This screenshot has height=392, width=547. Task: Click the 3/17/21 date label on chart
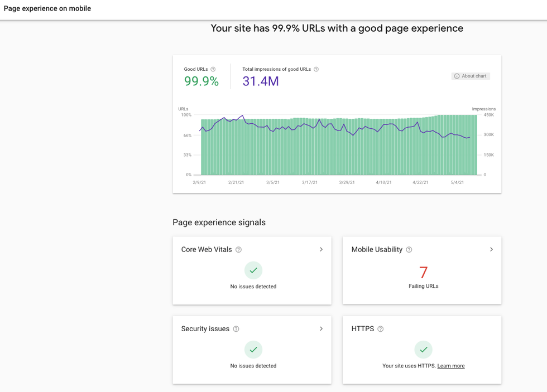(310, 182)
